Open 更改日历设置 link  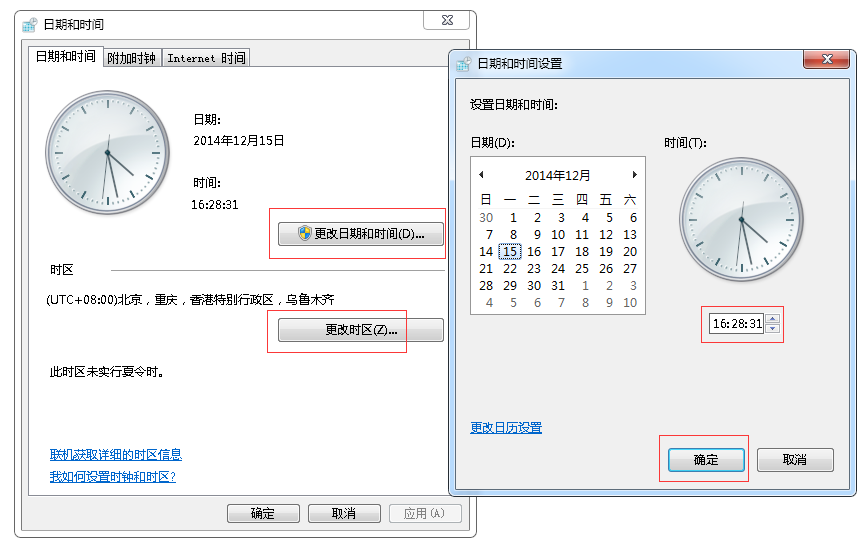click(x=506, y=428)
